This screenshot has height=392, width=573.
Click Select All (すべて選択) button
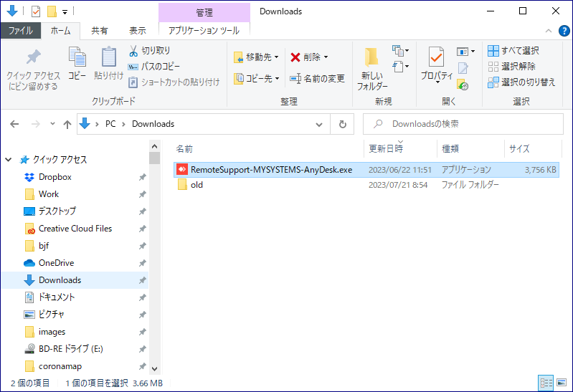[x=513, y=51]
